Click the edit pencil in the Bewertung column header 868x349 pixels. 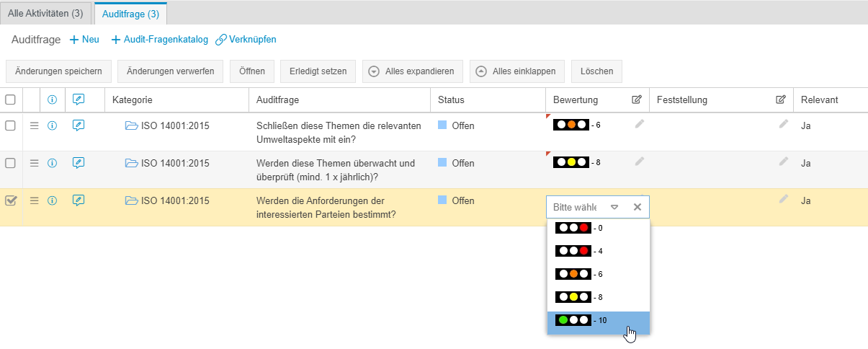tap(637, 100)
